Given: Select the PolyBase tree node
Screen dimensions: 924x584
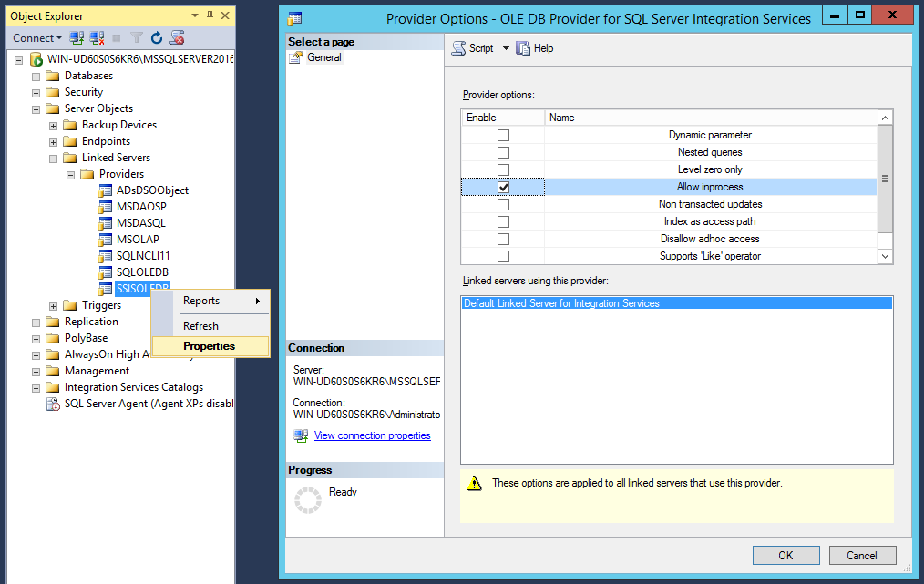Looking at the screenshot, I should 86,338.
